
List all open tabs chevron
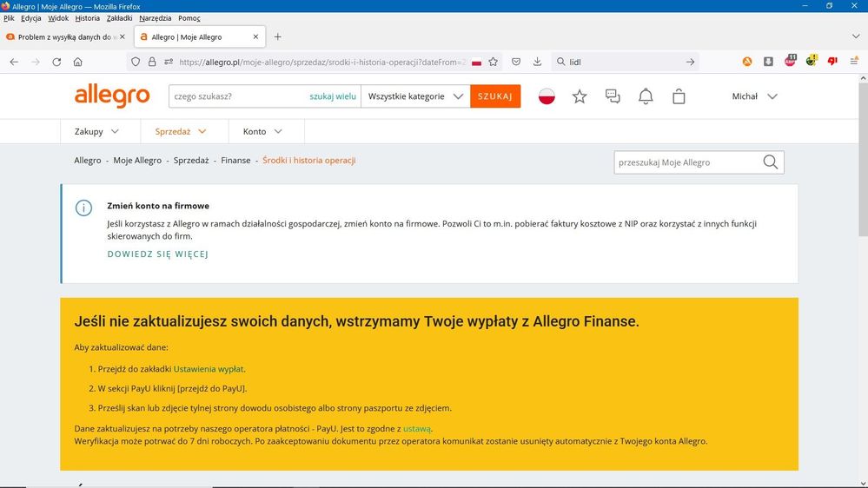pyautogui.click(x=856, y=36)
